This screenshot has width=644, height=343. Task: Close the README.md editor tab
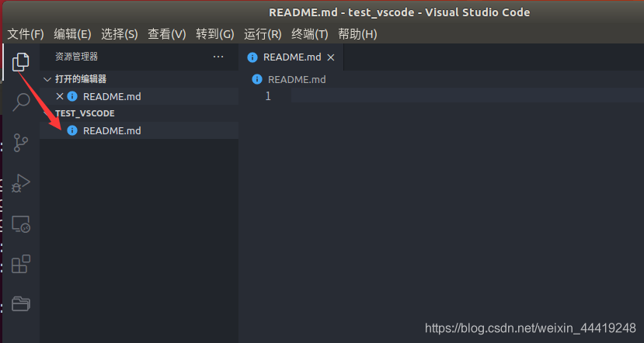click(x=331, y=57)
